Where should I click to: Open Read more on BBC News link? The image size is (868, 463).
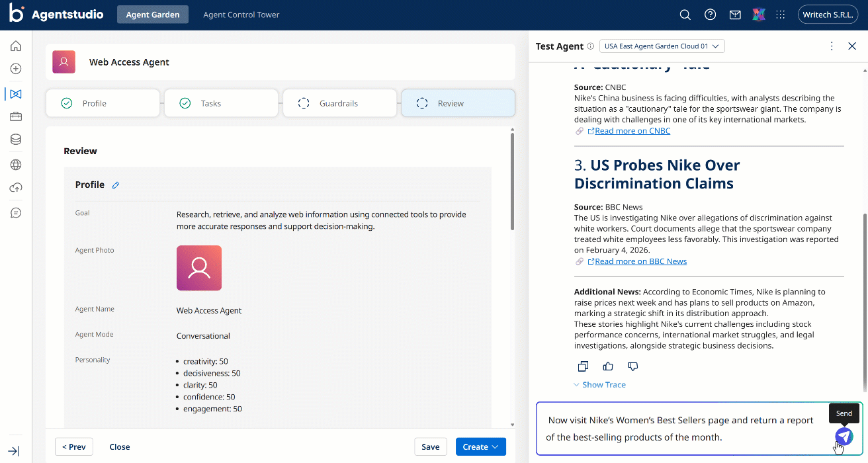point(641,261)
